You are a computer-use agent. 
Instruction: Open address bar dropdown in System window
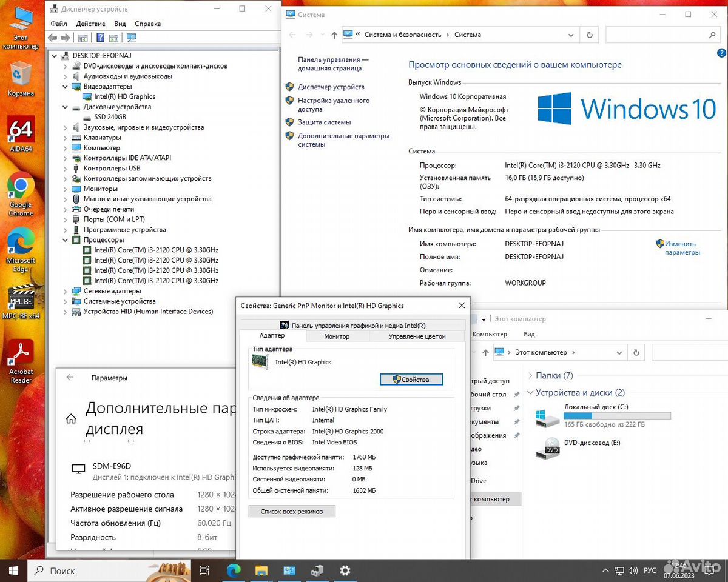tap(571, 35)
